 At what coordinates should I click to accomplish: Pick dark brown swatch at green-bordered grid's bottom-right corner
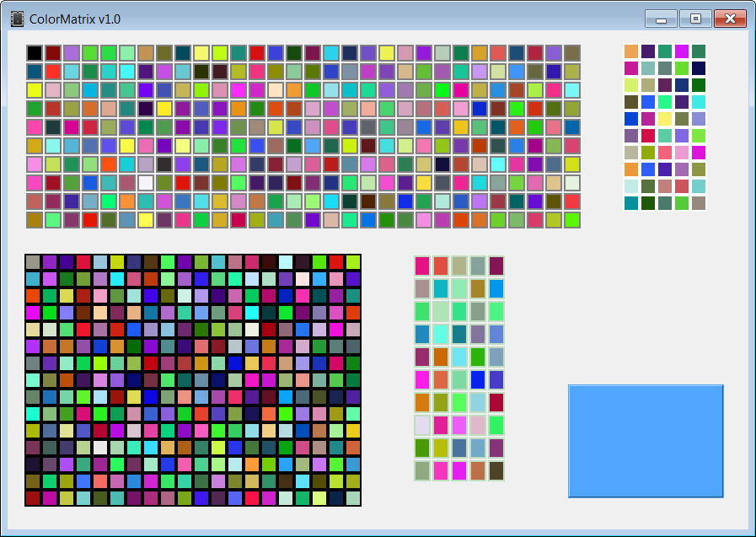tap(496, 471)
